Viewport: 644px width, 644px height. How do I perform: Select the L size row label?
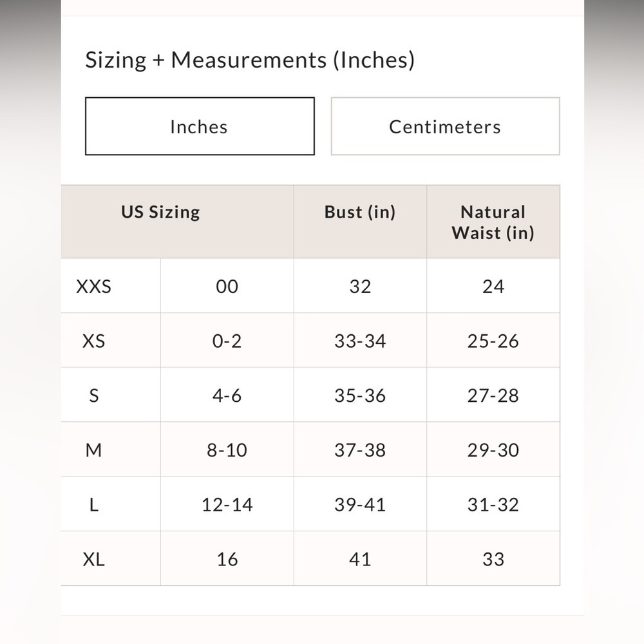click(x=93, y=505)
